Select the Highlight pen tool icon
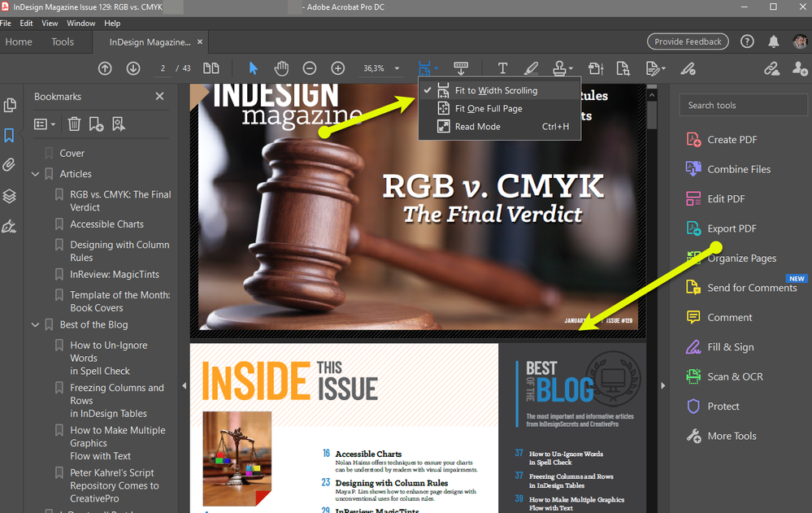The image size is (812, 513). [531, 68]
